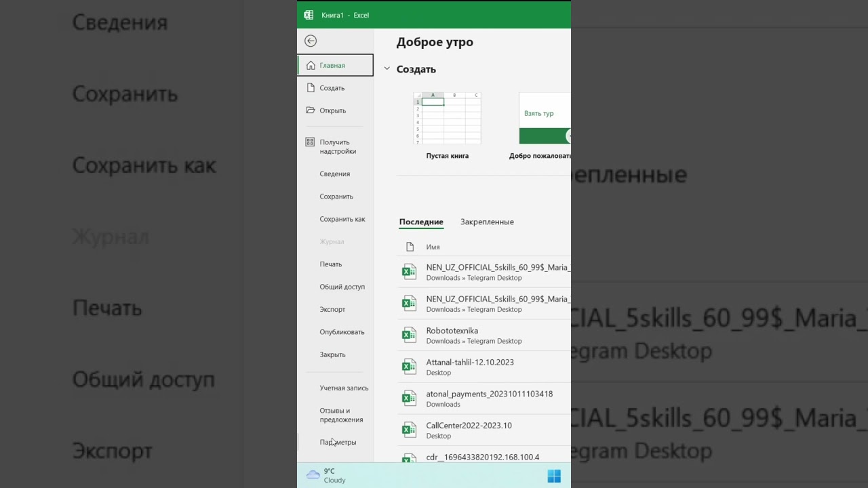The width and height of the screenshot is (868, 488).
Task: Open Robototexnika file
Action: tap(484, 335)
